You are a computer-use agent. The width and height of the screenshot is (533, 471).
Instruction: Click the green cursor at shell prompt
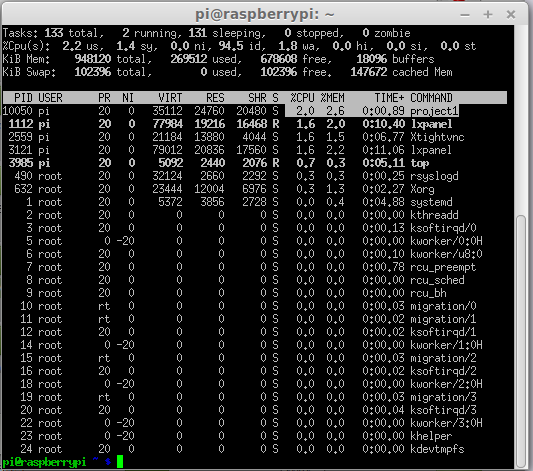tap(120, 462)
